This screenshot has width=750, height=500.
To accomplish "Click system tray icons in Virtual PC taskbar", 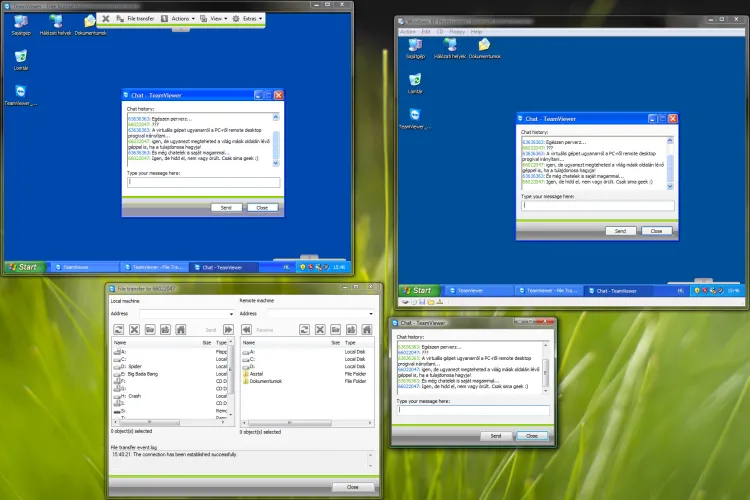I will pos(708,290).
